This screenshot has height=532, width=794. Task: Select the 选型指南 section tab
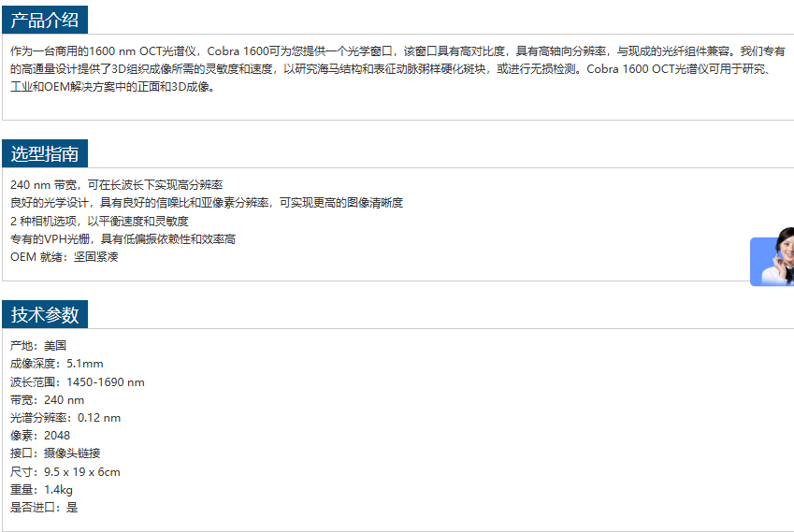[45, 153]
